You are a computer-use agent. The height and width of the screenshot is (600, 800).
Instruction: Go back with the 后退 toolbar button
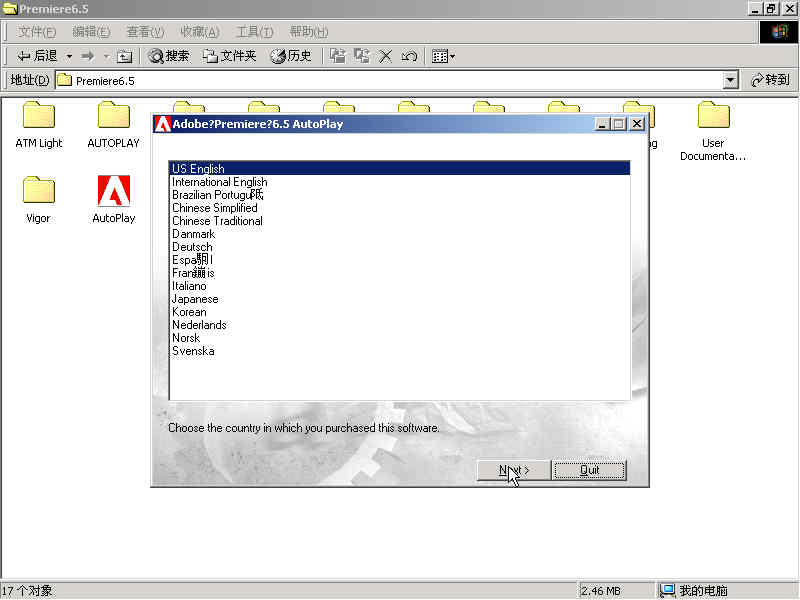[36, 56]
